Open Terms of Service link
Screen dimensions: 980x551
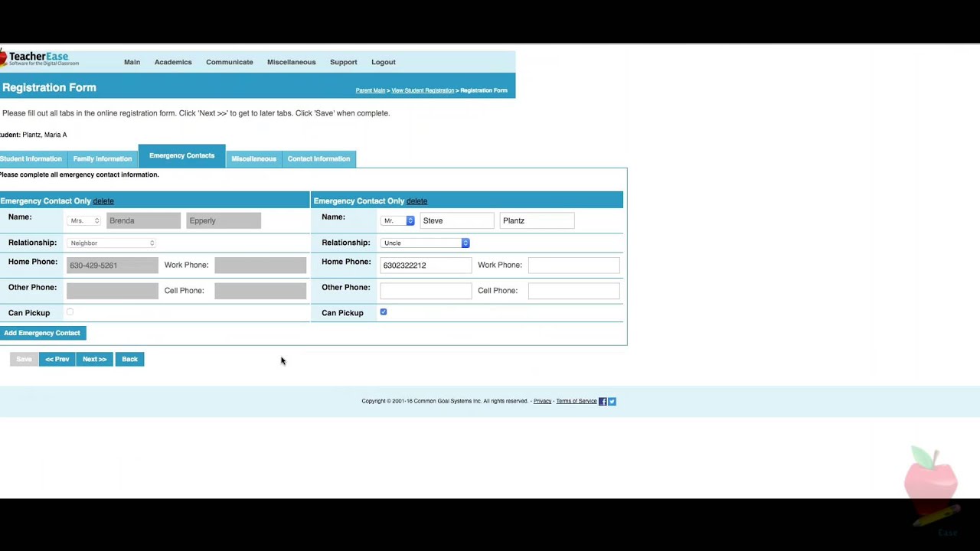[x=577, y=401]
